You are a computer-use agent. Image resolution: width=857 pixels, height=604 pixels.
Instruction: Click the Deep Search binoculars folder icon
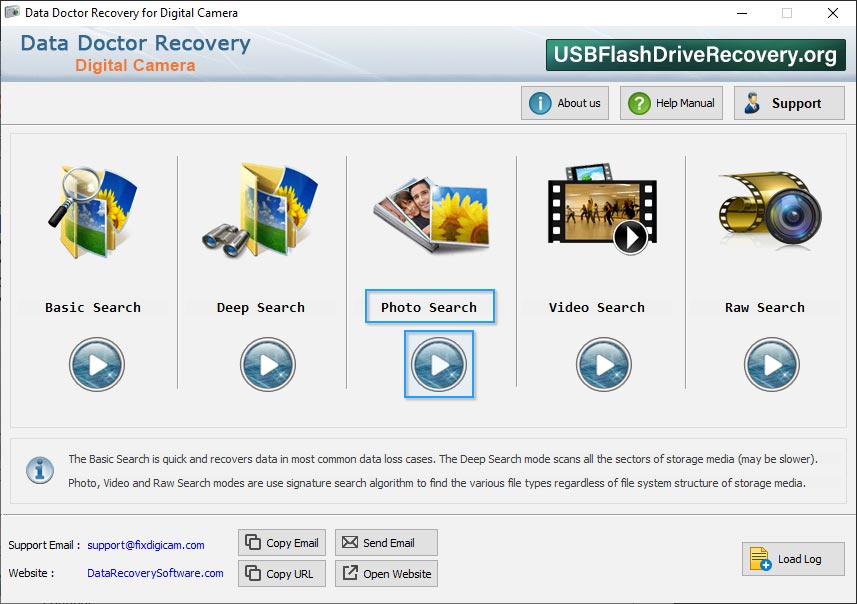tap(260, 209)
